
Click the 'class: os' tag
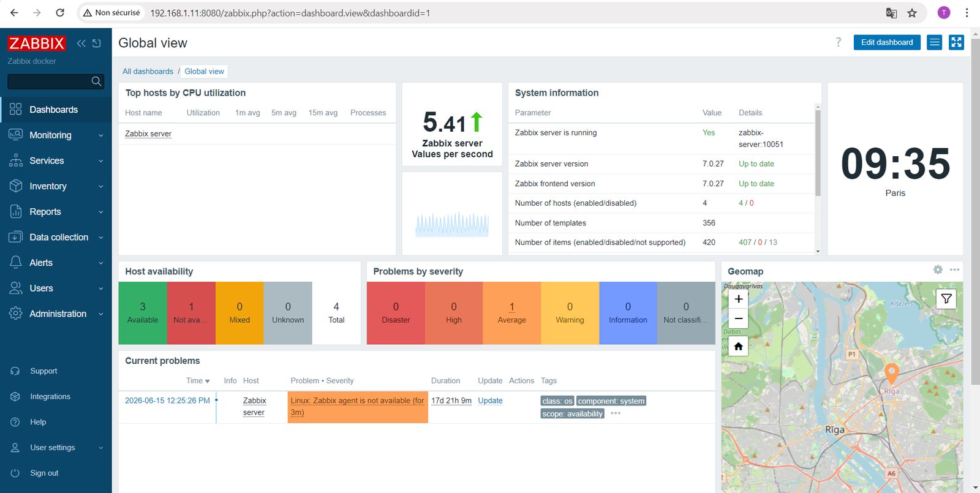point(557,401)
